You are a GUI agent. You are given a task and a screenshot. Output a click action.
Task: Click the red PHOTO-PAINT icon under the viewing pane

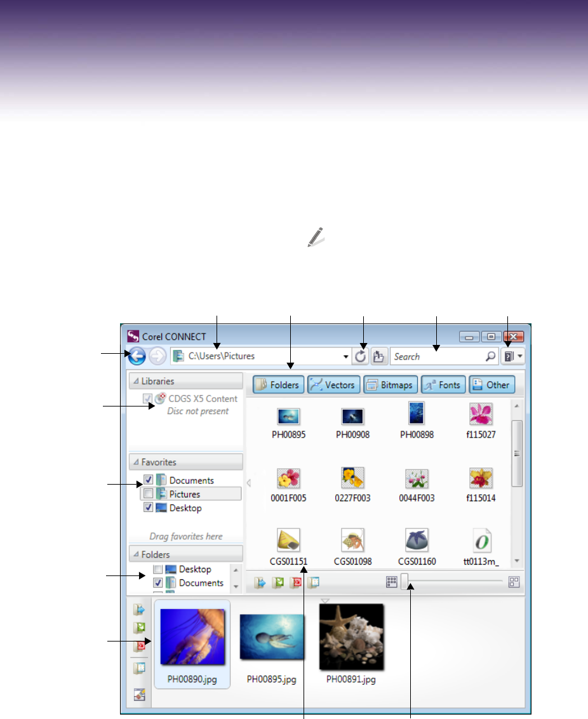(x=296, y=582)
